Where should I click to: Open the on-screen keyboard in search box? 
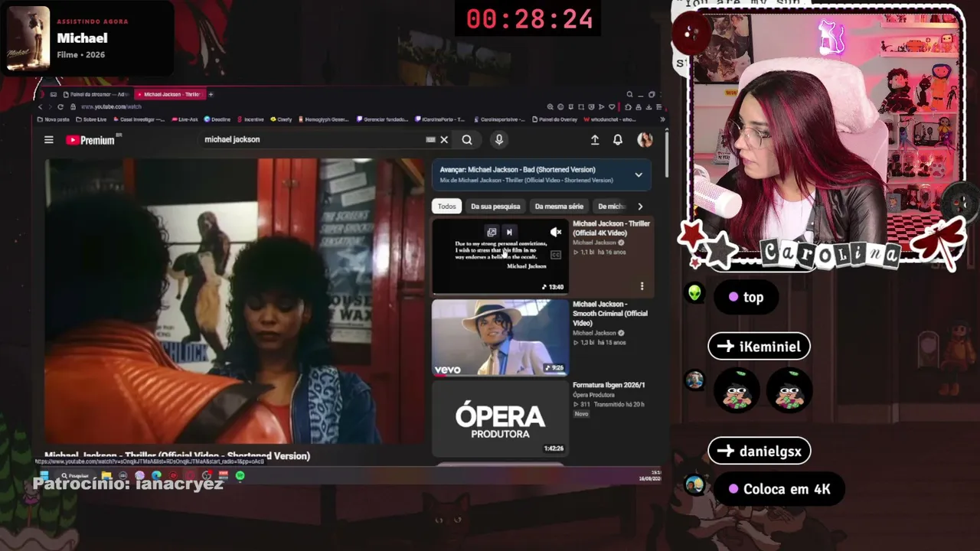[x=430, y=140]
